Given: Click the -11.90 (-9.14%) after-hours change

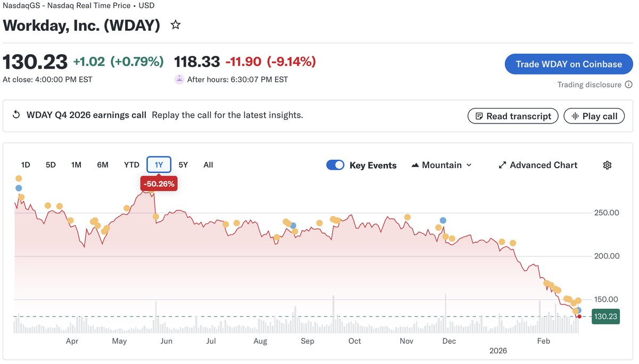Looking at the screenshot, I should [271, 62].
